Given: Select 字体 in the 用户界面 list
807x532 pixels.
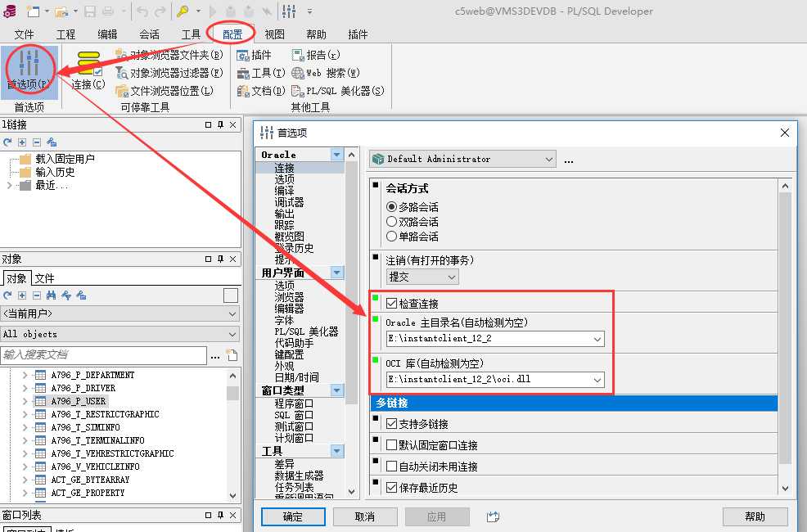Looking at the screenshot, I should click(x=284, y=320).
